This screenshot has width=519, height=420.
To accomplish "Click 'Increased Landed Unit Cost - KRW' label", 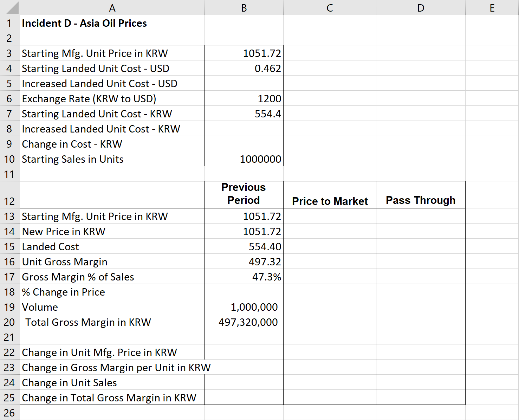I will tap(101, 129).
